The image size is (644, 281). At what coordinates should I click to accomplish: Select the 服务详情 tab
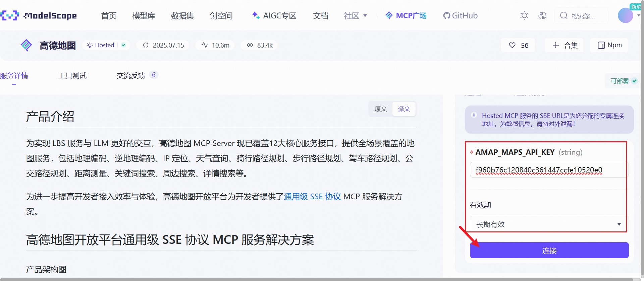click(14, 76)
